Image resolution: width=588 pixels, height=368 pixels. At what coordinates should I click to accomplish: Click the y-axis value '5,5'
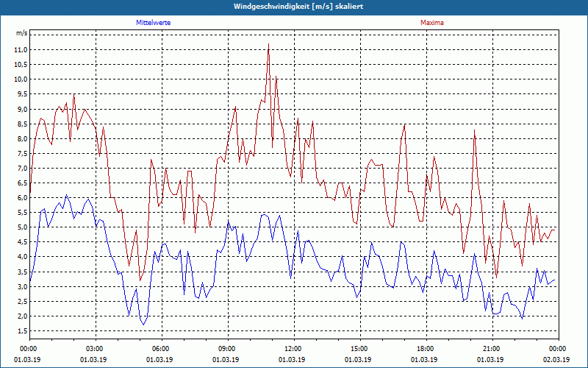[22, 213]
